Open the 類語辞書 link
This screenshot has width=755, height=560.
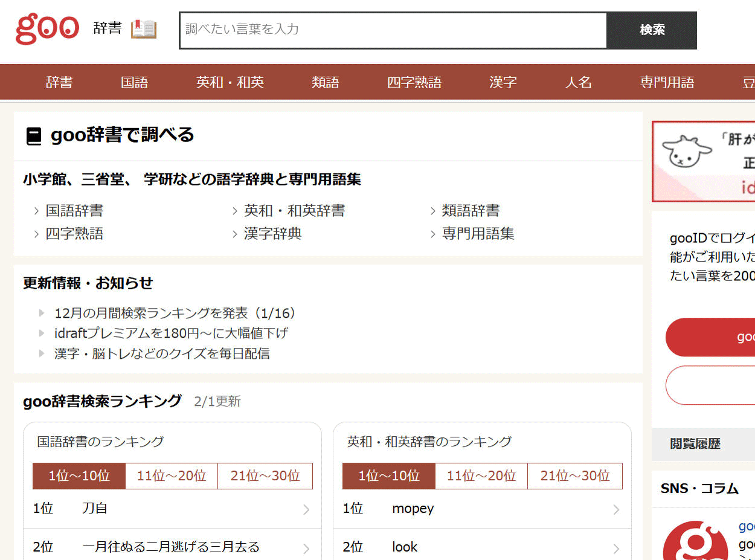(x=471, y=210)
